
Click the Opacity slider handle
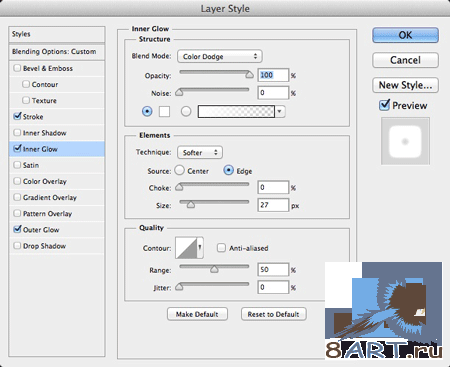[249, 75]
